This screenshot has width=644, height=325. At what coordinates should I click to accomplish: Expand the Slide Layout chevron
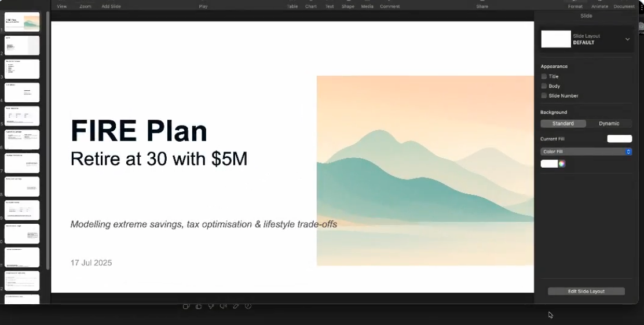click(627, 39)
